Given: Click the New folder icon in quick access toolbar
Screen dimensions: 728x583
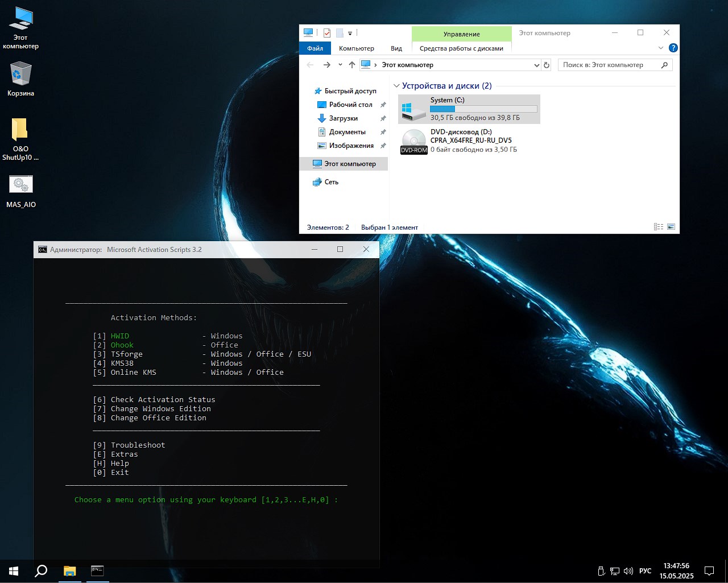Looking at the screenshot, I should [340, 33].
